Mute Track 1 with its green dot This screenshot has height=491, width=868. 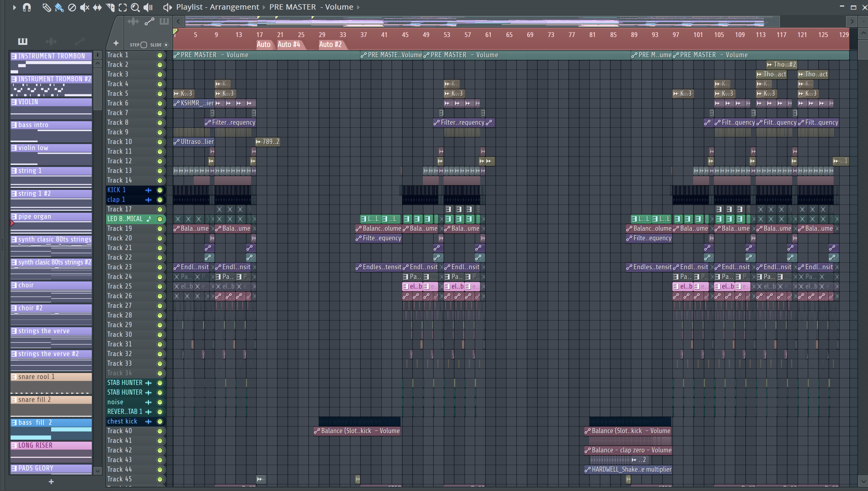coord(160,55)
